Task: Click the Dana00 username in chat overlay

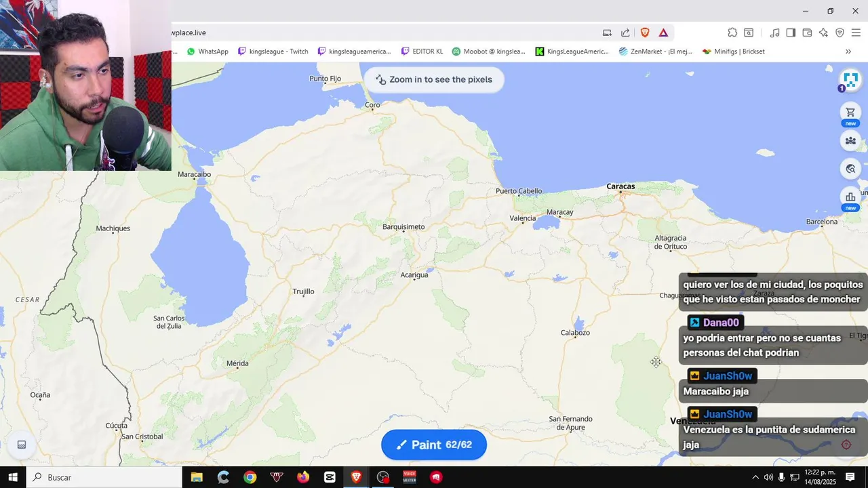Action: coord(721,323)
